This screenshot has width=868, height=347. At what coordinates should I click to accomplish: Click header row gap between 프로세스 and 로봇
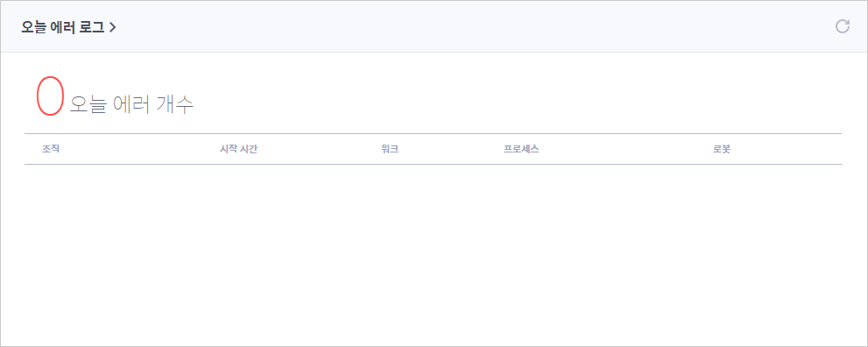tap(625, 150)
